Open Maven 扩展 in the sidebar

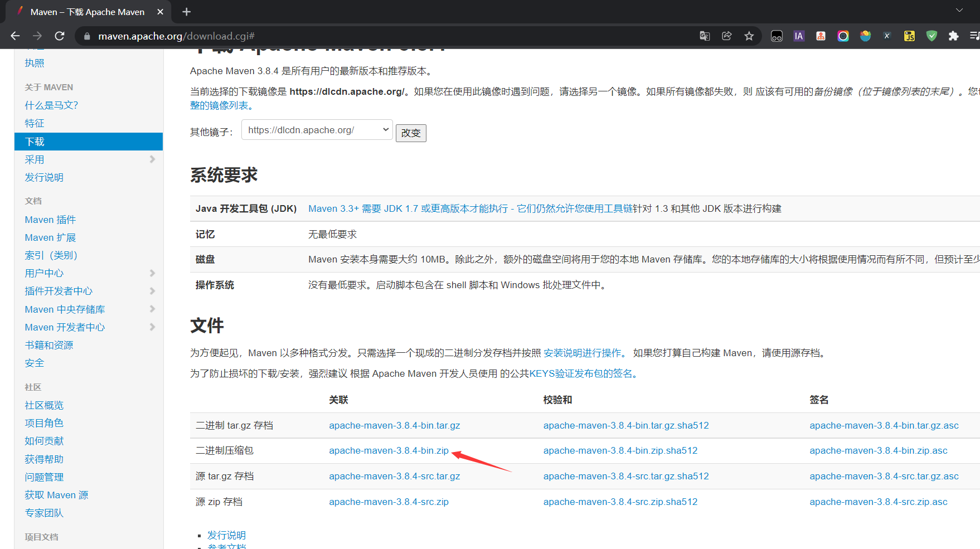coord(50,237)
